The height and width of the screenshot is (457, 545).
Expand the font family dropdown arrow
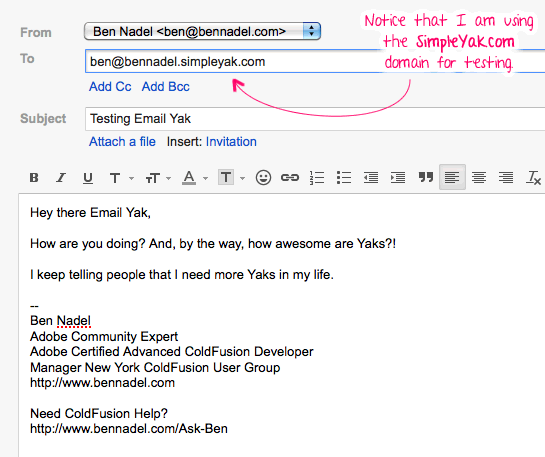(131, 178)
